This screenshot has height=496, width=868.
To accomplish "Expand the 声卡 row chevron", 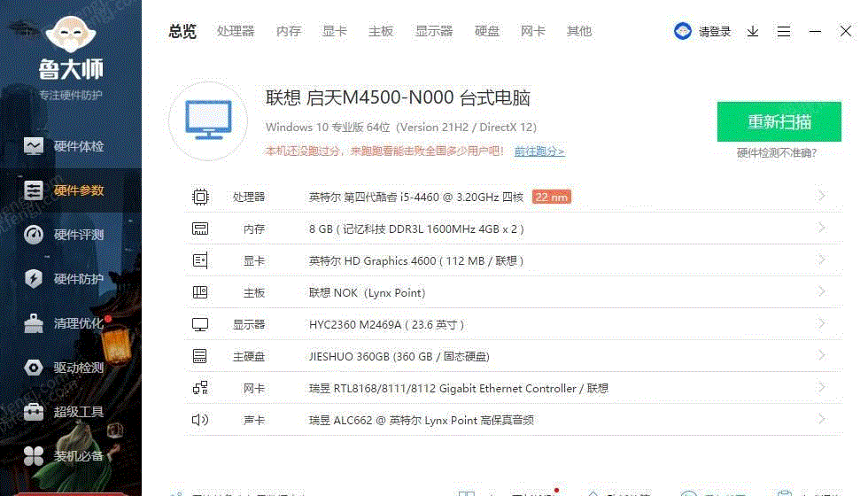I will [822, 419].
